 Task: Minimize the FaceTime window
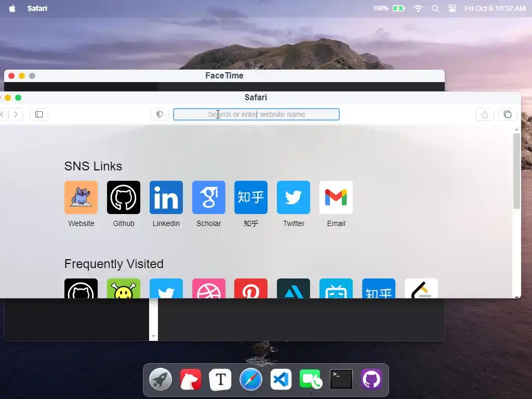(22, 76)
